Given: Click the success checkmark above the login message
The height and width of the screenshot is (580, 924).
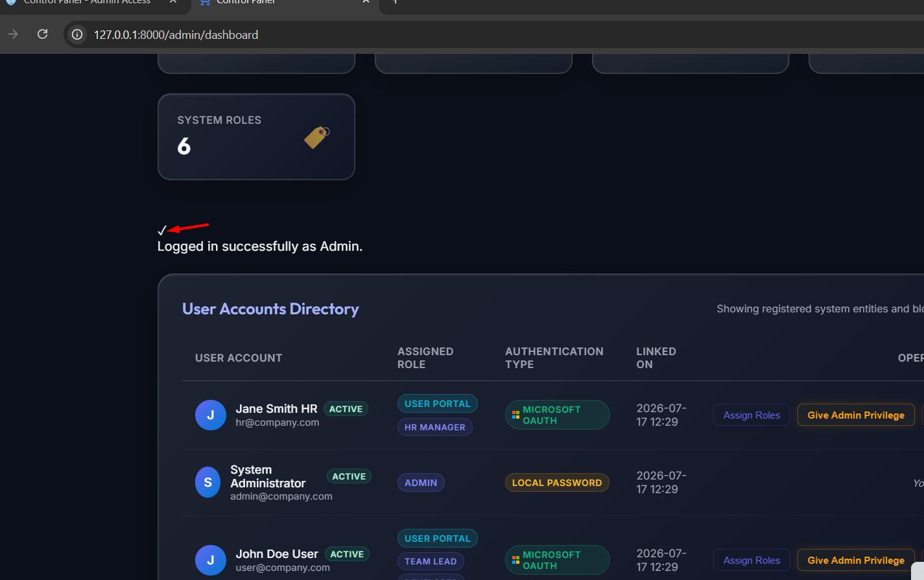Looking at the screenshot, I should pos(161,230).
